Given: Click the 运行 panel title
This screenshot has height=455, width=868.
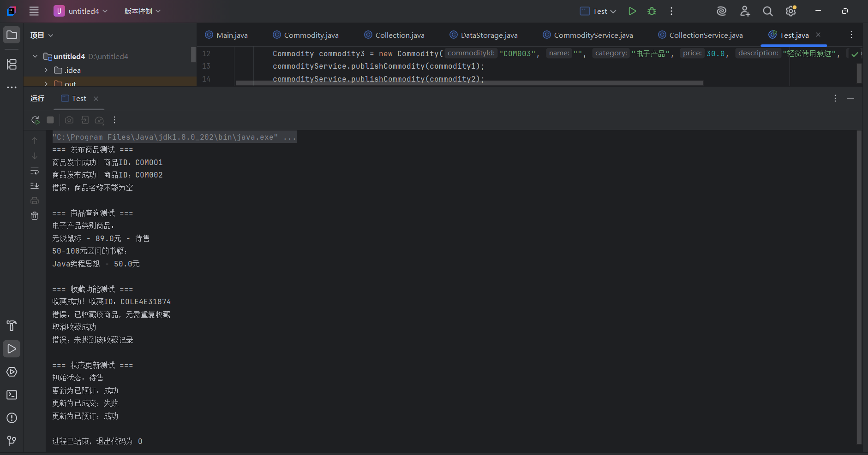Looking at the screenshot, I should pos(37,98).
